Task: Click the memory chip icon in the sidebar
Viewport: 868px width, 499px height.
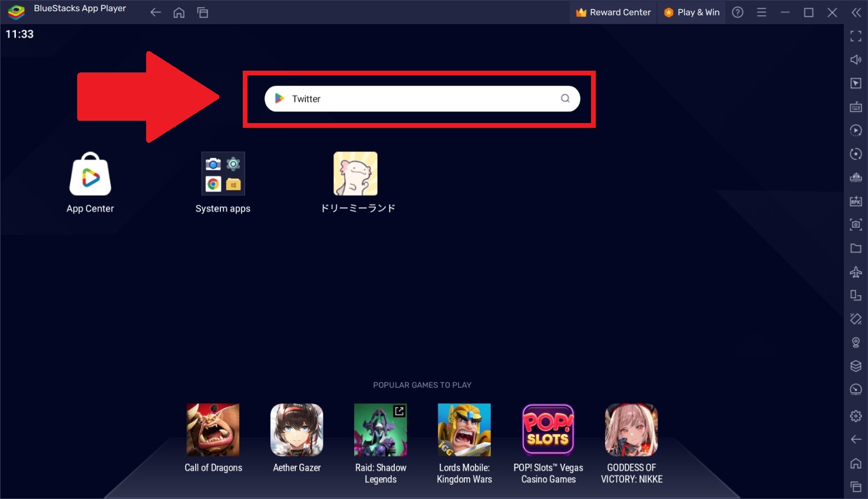Action: coord(856,177)
